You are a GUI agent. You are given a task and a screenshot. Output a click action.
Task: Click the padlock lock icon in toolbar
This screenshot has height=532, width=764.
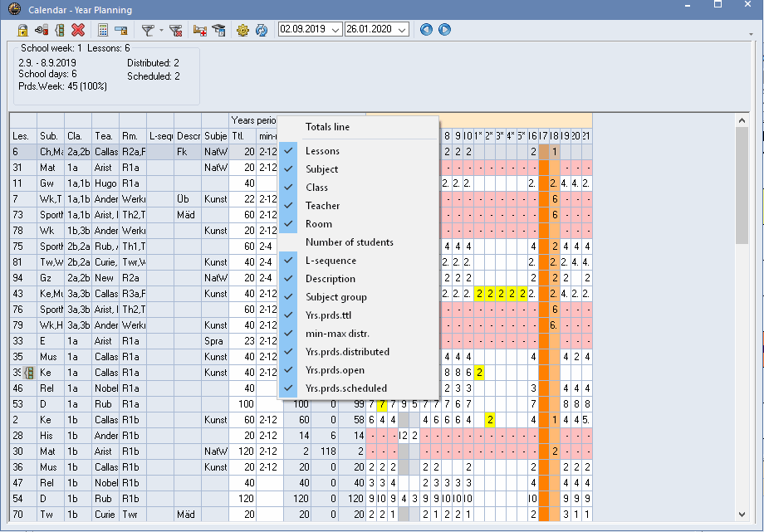point(22,30)
